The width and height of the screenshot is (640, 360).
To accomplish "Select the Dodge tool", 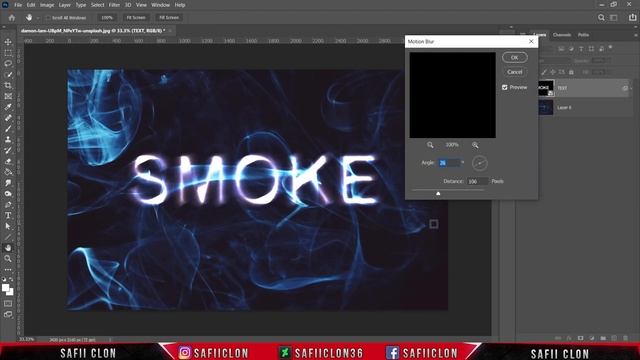I will coord(8,193).
